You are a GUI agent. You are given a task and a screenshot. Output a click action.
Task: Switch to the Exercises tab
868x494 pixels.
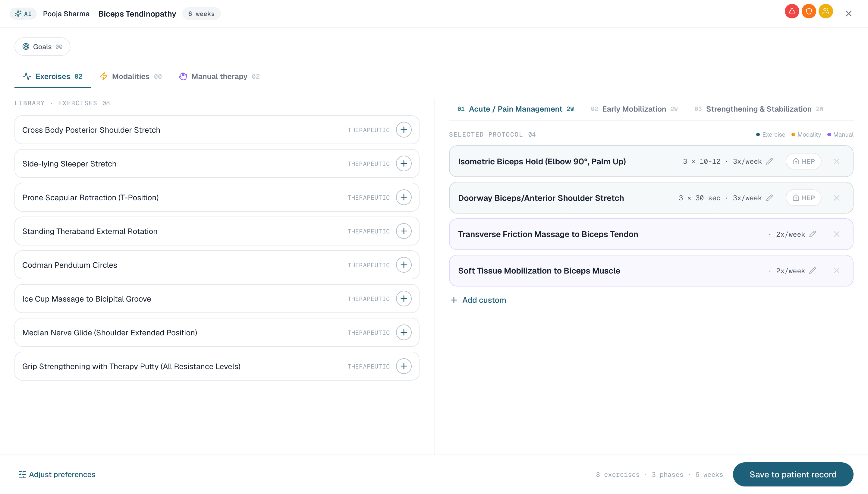tap(52, 76)
